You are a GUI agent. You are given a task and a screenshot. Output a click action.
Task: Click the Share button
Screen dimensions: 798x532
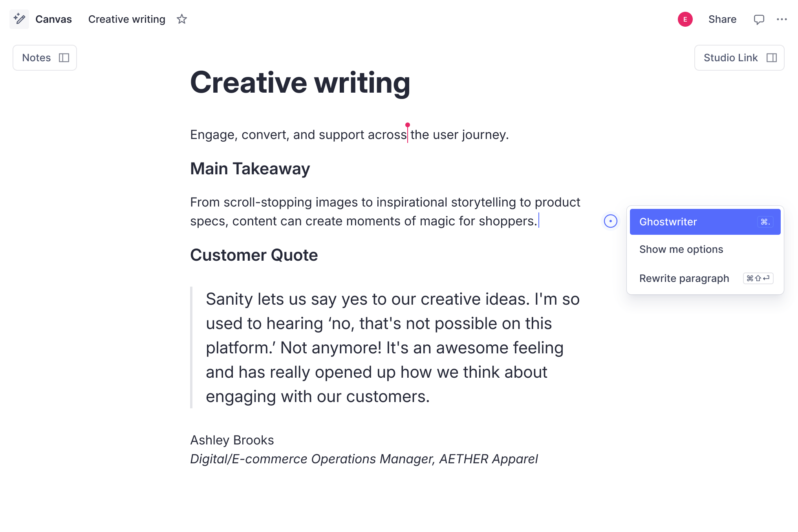click(x=722, y=19)
